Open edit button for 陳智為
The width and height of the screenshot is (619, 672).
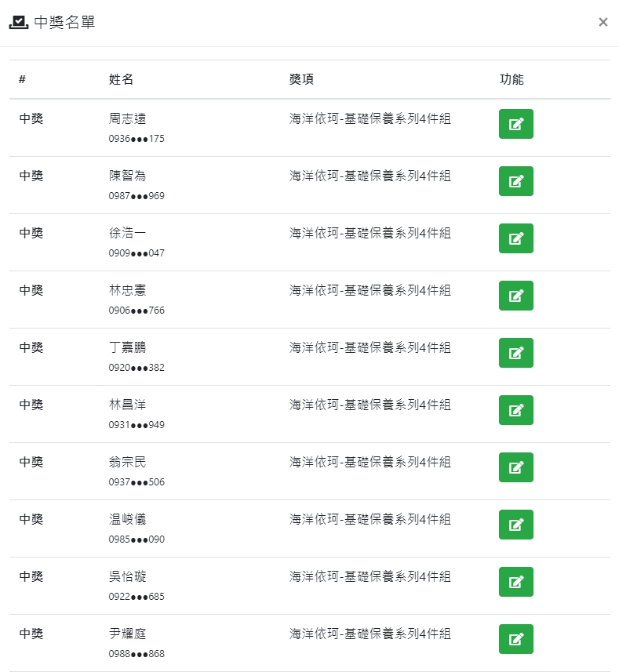[x=515, y=181]
